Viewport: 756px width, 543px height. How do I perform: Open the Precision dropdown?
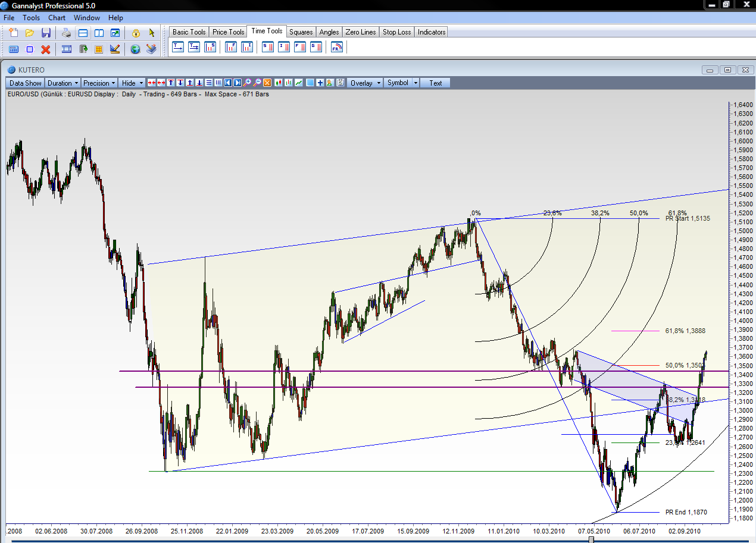click(x=99, y=83)
